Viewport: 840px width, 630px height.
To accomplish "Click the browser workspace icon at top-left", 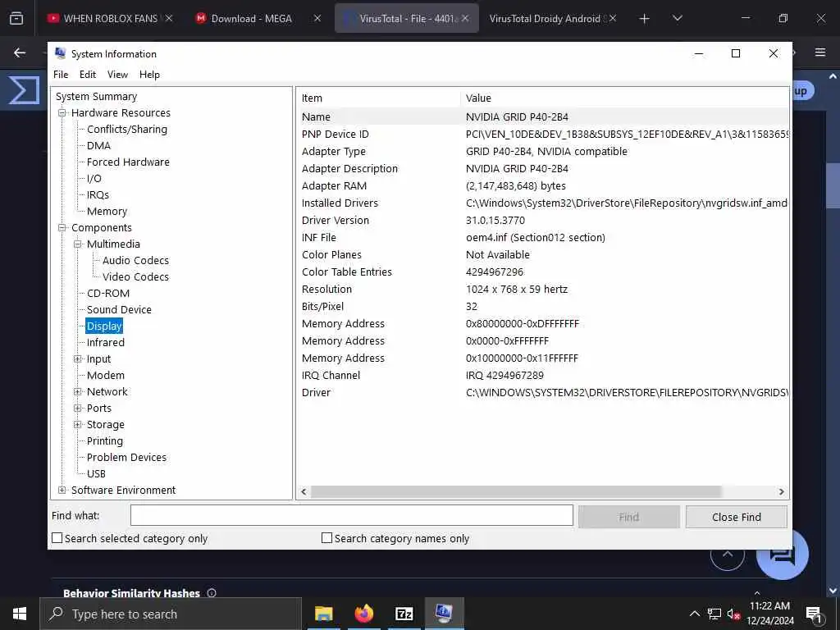I will 16,18.
